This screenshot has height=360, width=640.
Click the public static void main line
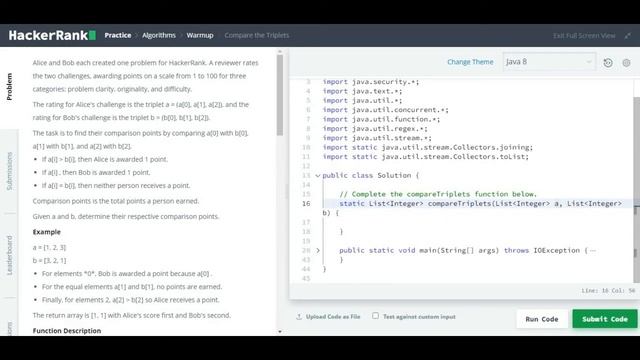467,250
